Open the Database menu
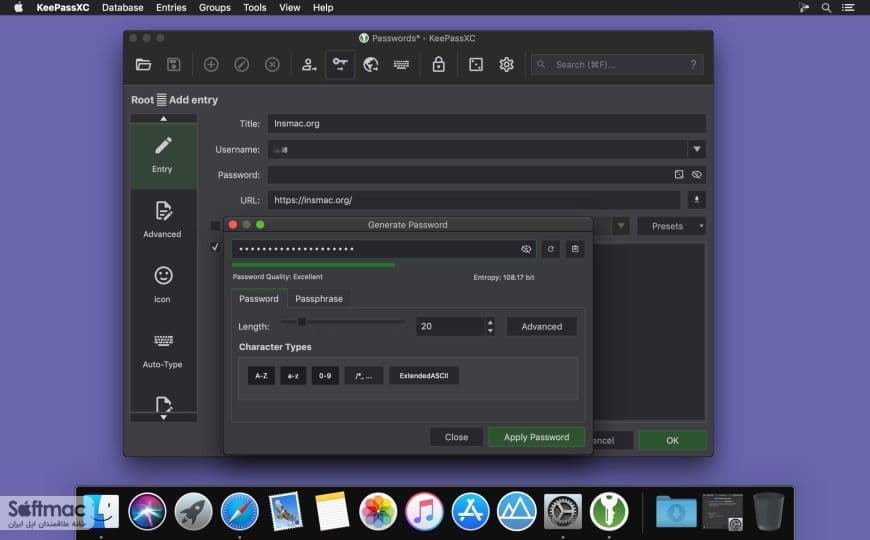Screen dimensions: 870x540 click(x=123, y=8)
